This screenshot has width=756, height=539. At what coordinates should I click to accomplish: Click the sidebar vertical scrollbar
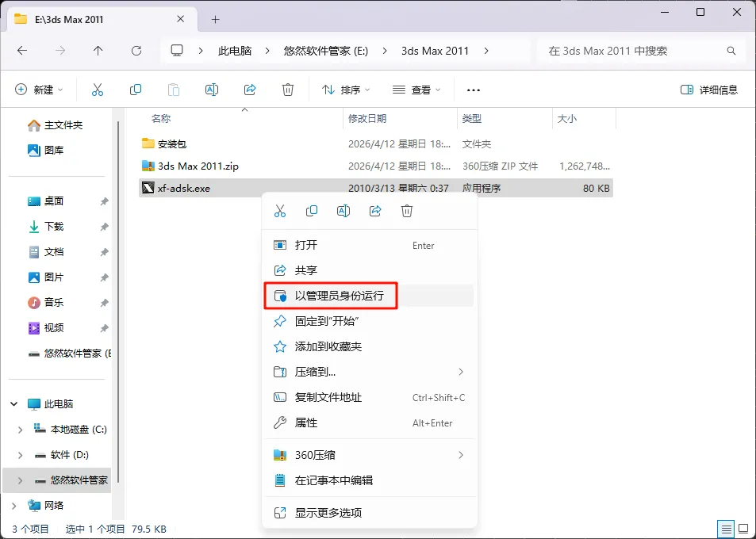(x=119, y=301)
